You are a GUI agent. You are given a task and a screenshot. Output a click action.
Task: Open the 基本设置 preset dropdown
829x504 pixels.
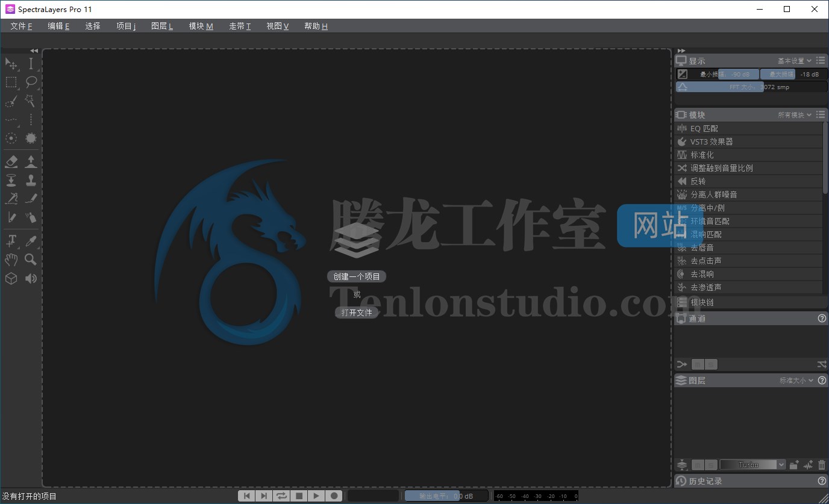tap(795, 61)
